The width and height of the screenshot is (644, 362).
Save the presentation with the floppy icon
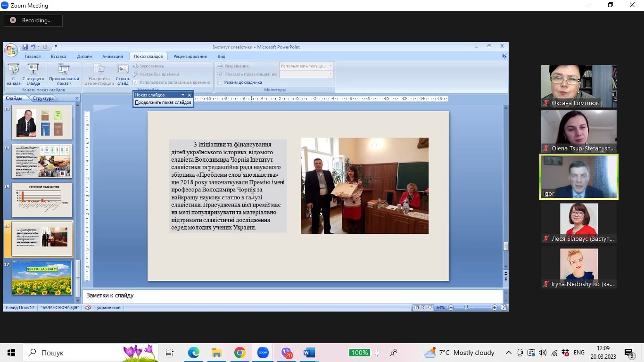[x=25, y=47]
